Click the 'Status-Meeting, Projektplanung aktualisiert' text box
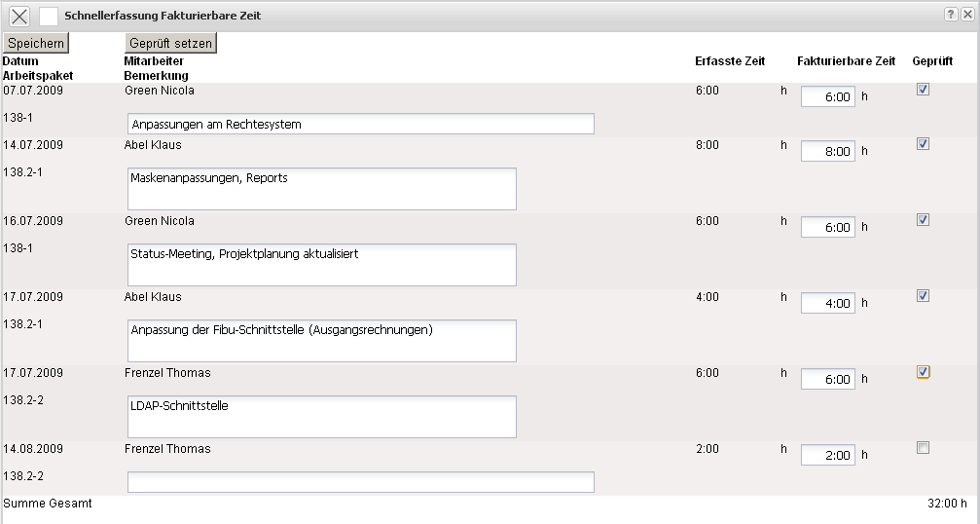 click(x=321, y=265)
